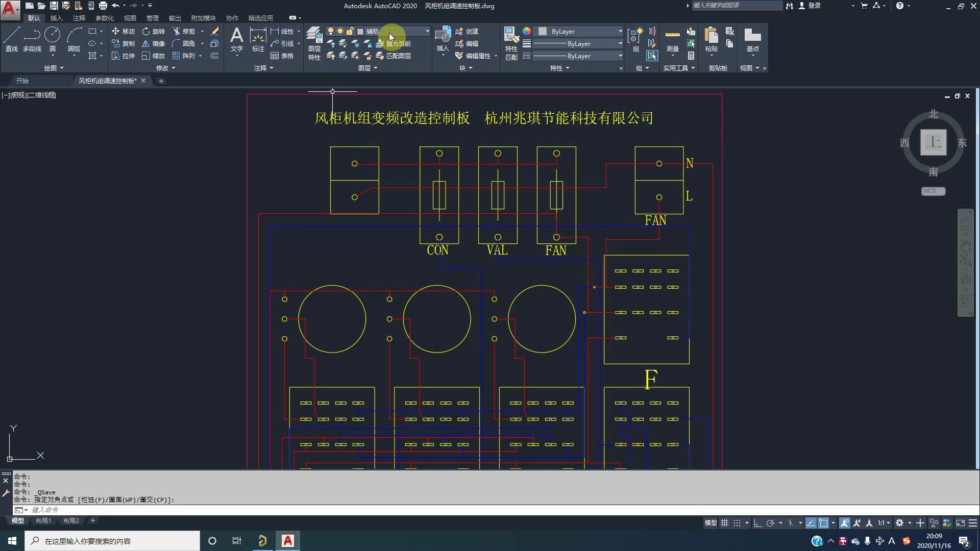Switch to the 插入 ribbon tab

coord(56,18)
